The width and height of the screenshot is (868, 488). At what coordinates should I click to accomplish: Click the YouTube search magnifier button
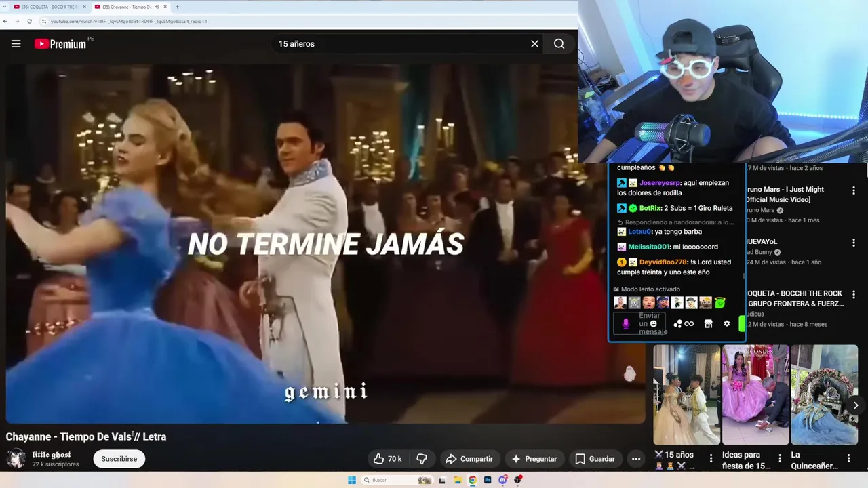pos(559,43)
